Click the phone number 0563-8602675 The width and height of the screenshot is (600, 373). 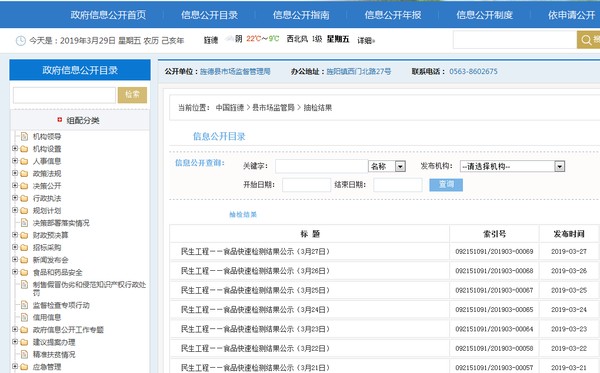pyautogui.click(x=473, y=72)
